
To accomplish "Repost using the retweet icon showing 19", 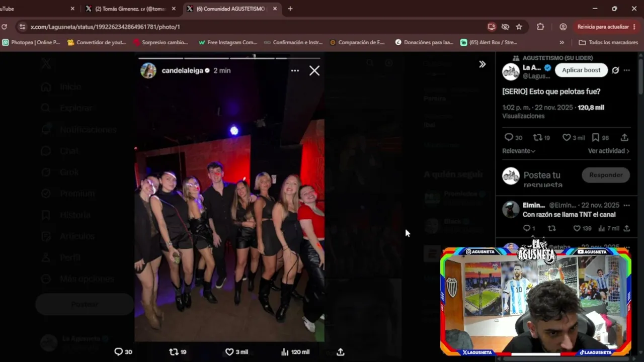I will click(537, 137).
